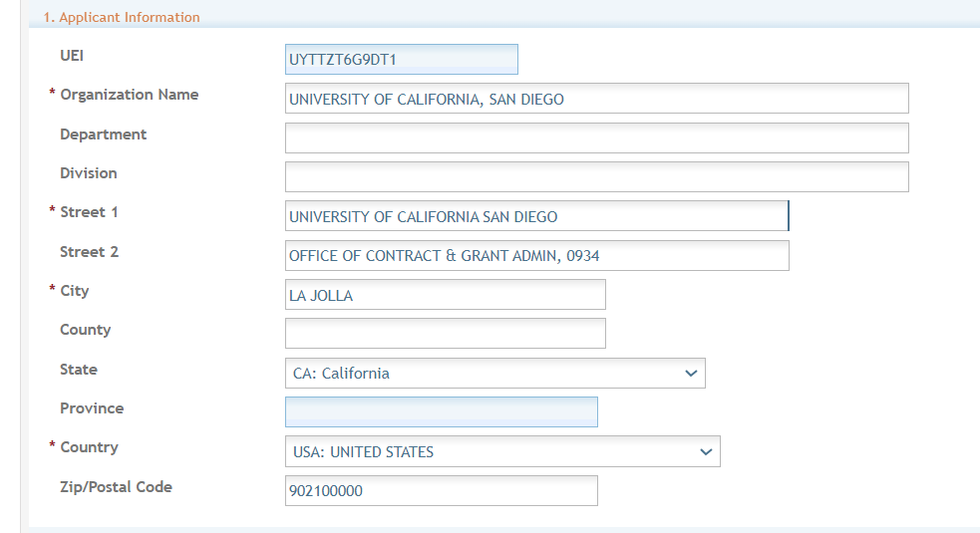Click the City field containing LA JOLLA
The width and height of the screenshot is (980, 533).
[x=445, y=295]
